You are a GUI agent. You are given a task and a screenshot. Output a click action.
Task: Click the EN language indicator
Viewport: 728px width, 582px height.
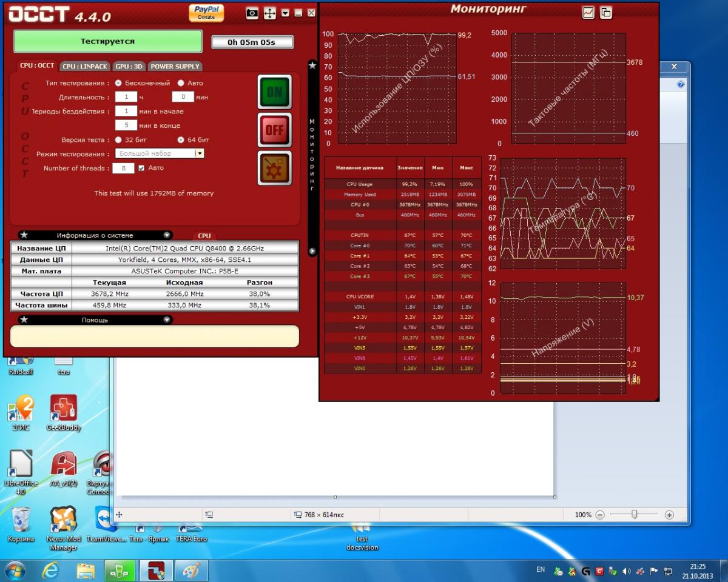pos(541,570)
